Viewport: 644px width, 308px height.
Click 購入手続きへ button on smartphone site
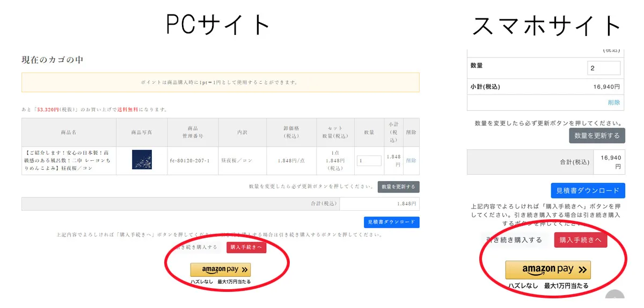click(581, 240)
